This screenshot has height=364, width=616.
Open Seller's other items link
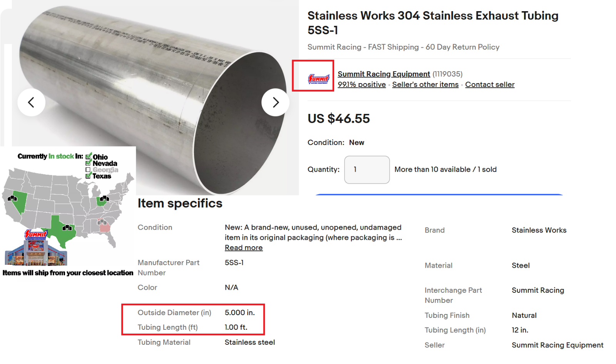tap(425, 85)
